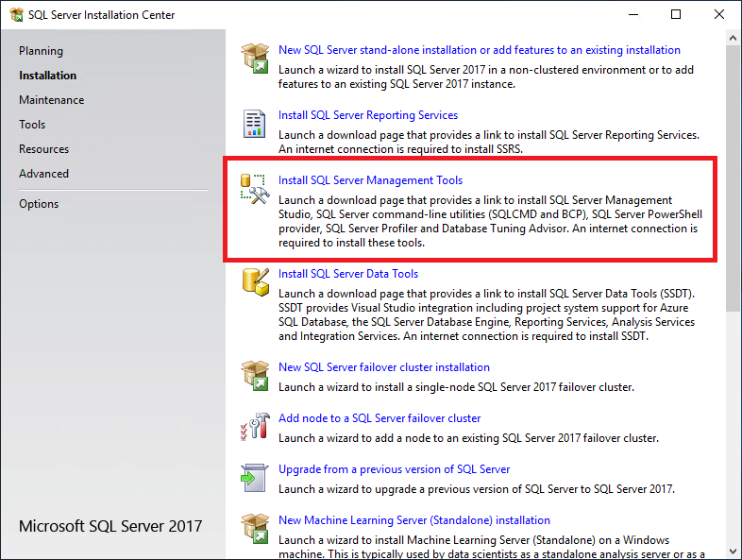Click Install SQL Server Management Tools link
This screenshot has width=742, height=560.
370,180
